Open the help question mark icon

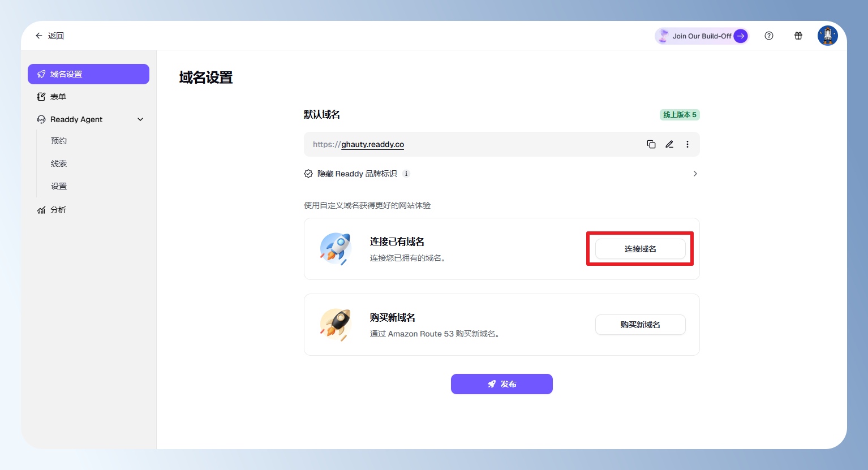tap(769, 36)
